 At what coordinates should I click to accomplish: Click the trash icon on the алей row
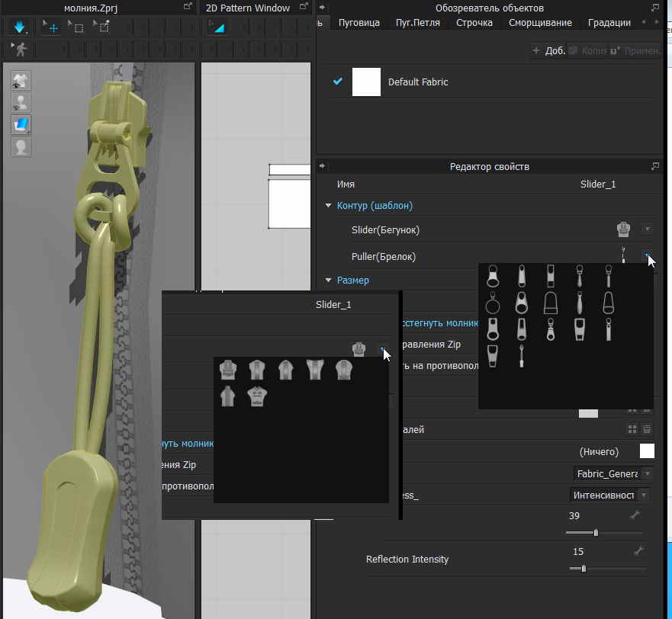(x=647, y=429)
